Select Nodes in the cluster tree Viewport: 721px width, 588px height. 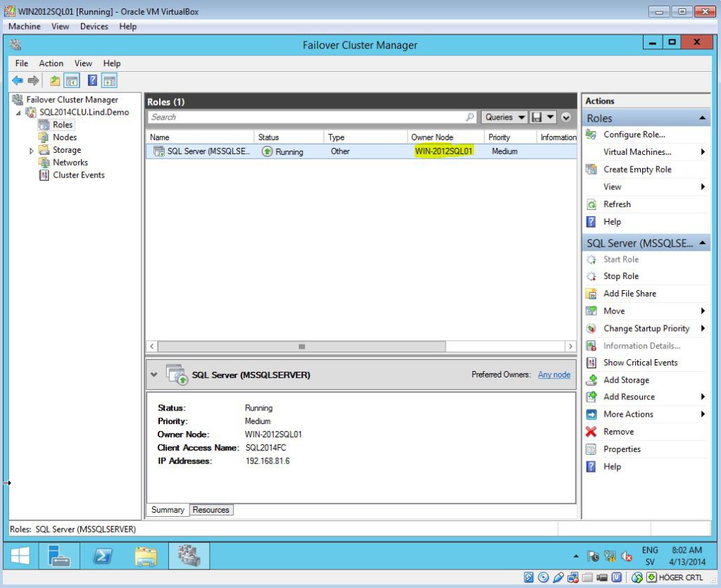click(x=64, y=137)
